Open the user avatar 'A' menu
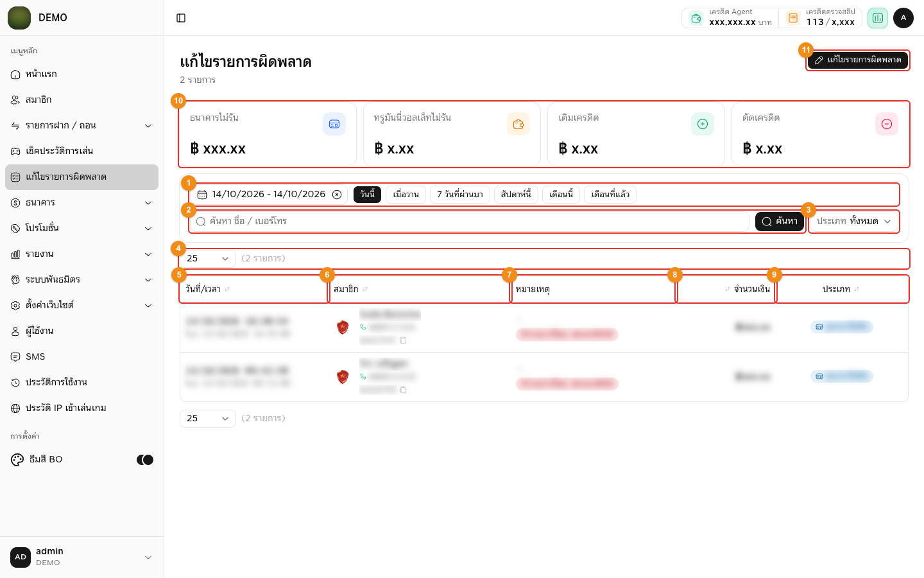 coord(903,18)
